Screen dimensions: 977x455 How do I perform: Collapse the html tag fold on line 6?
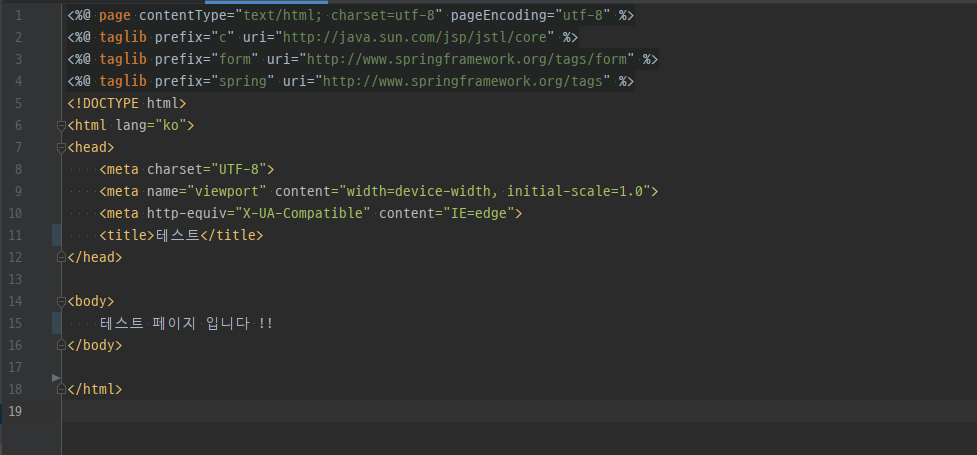61,126
